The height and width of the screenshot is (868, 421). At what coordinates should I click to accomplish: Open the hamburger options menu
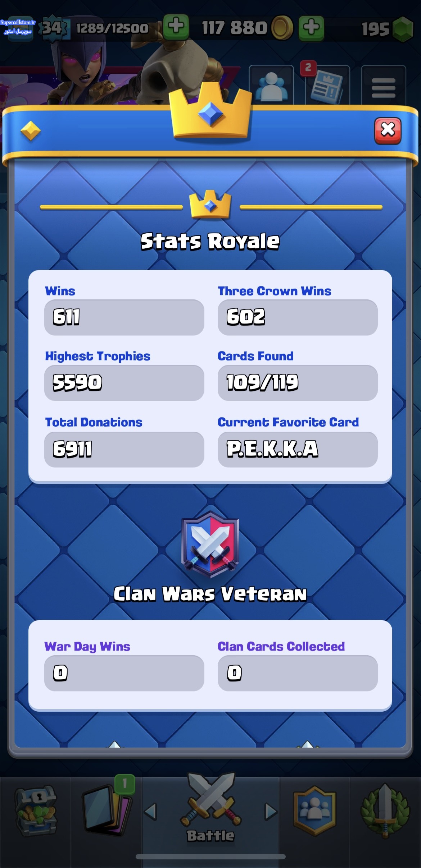[x=383, y=86]
